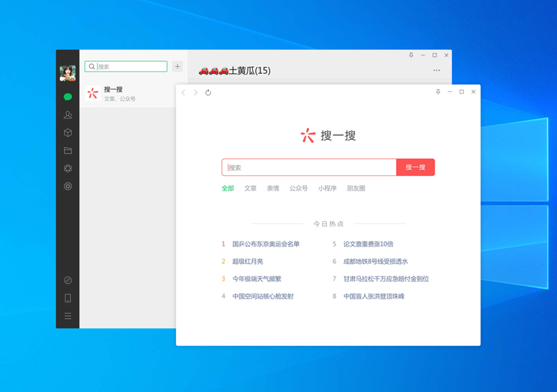Viewport: 557px width, 392px height.
Task: Select the 公众号 filter tab
Action: (299, 189)
